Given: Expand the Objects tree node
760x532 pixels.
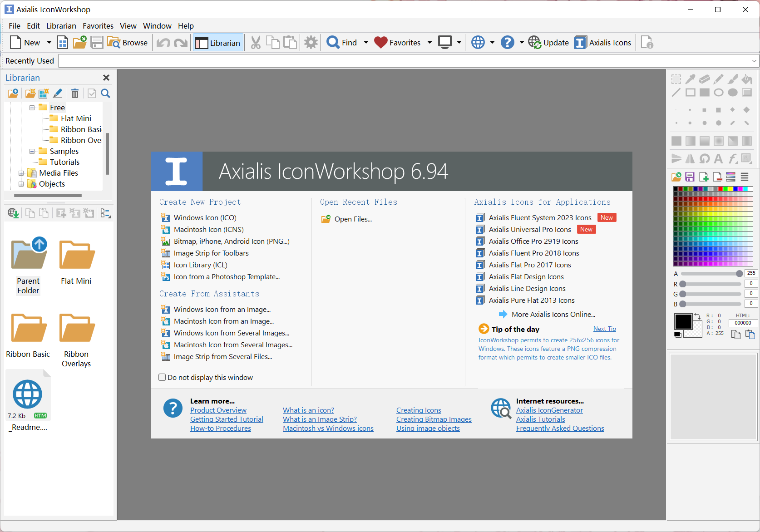Looking at the screenshot, I should (21, 184).
